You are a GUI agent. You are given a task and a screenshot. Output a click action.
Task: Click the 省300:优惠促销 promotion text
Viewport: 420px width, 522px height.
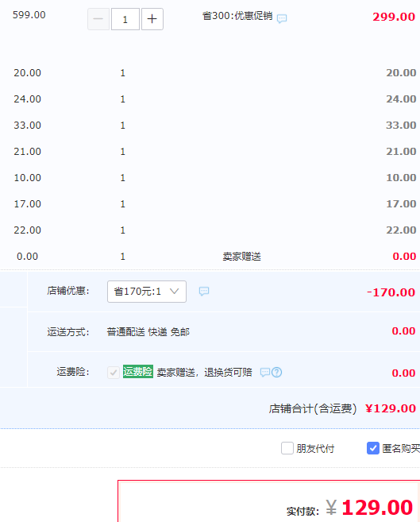[x=237, y=16]
